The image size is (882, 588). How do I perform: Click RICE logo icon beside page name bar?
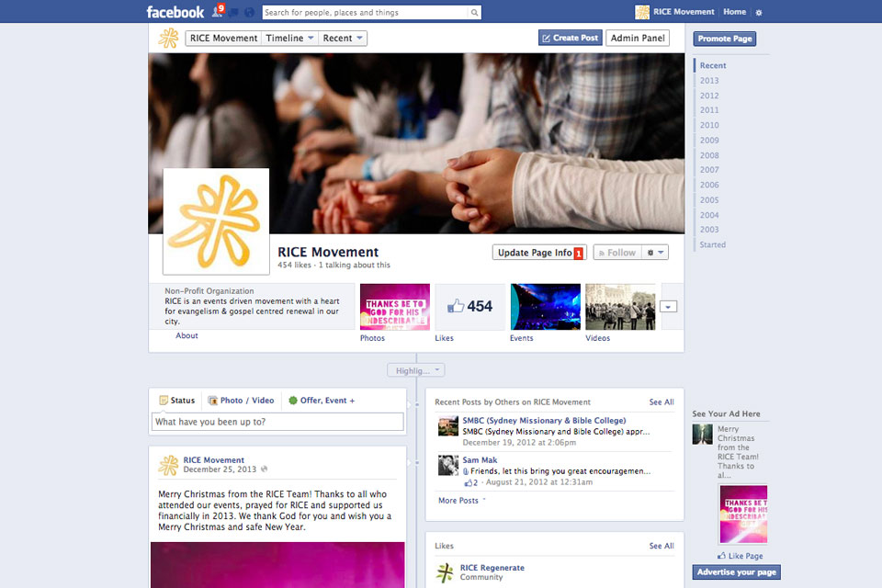pos(168,38)
